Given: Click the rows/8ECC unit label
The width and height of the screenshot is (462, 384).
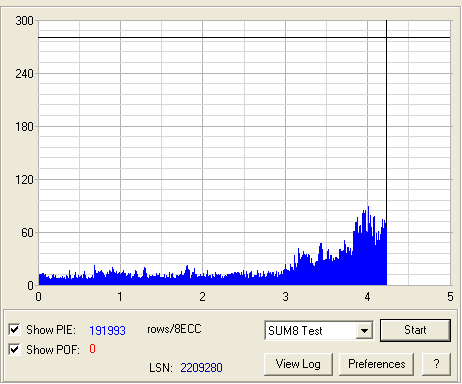Looking at the screenshot, I should tap(174, 329).
